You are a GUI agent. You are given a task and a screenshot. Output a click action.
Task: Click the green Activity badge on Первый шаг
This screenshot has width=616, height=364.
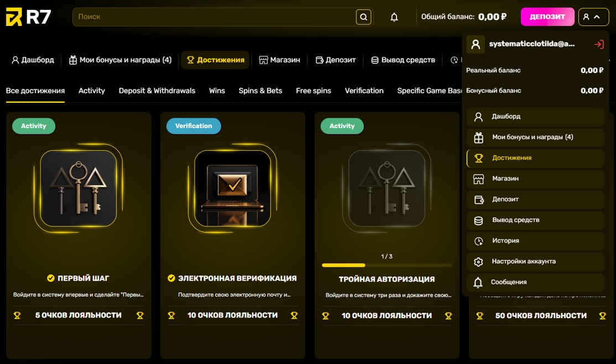click(x=33, y=126)
